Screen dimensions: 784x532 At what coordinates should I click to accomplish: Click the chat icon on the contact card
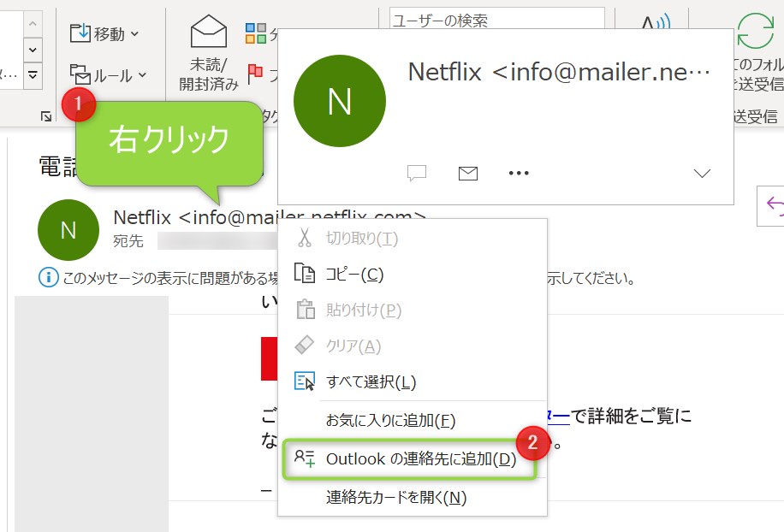point(416,173)
